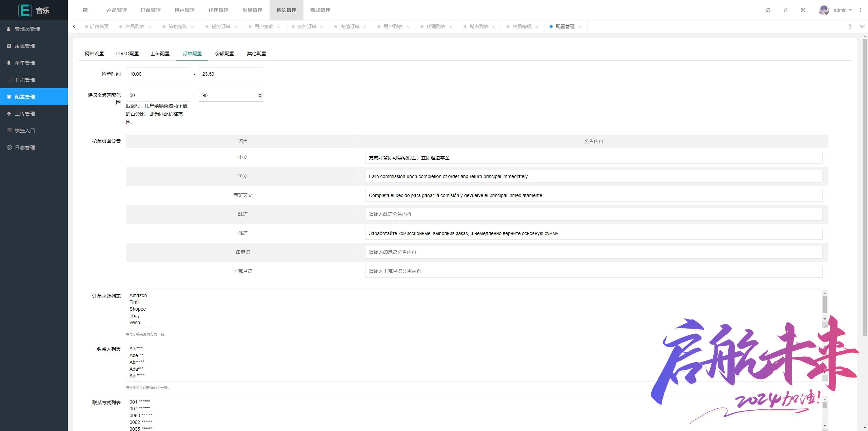The height and width of the screenshot is (431, 868).
Task: Close the 用户策略 tab
Action: pos(279,27)
